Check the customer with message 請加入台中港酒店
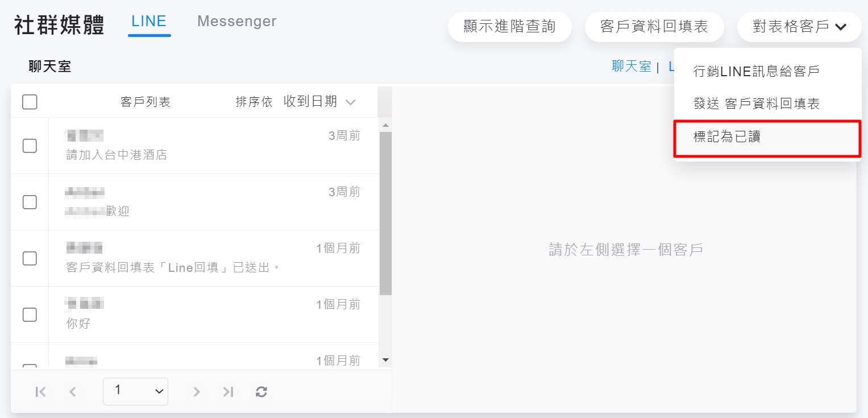The image size is (868, 418). [30, 146]
